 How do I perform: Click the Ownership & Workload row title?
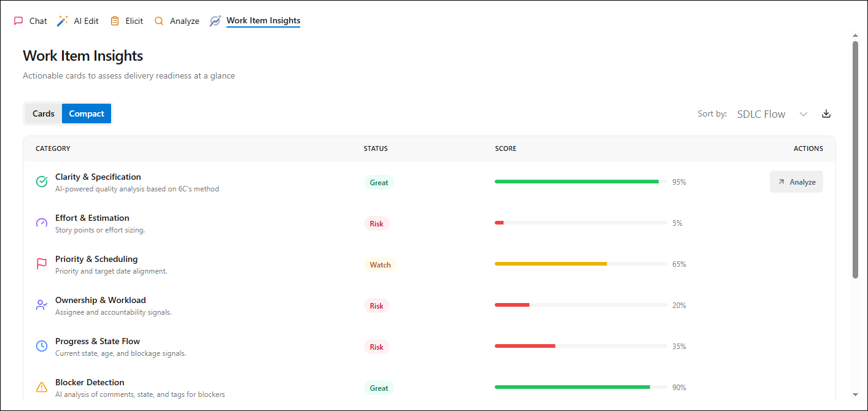click(x=101, y=300)
